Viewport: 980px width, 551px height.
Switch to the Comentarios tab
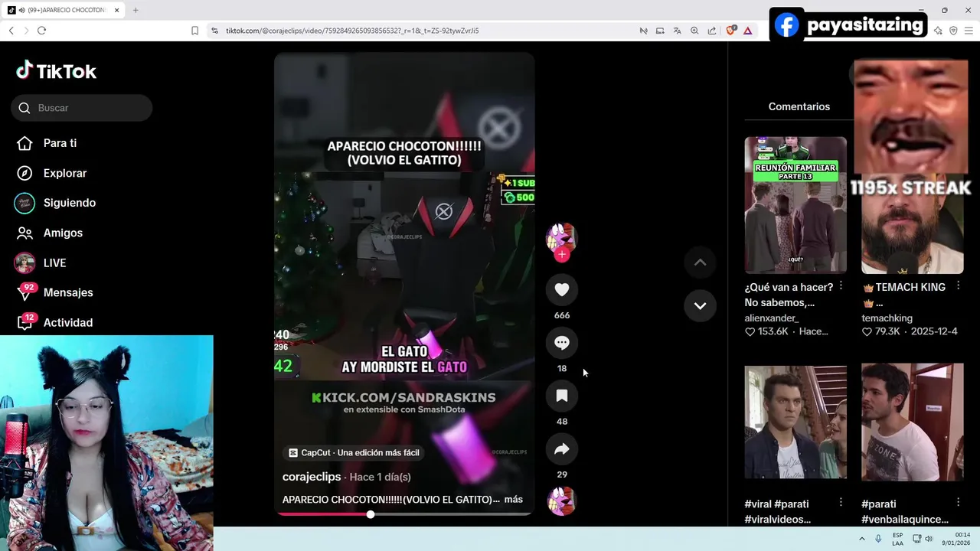[799, 106]
